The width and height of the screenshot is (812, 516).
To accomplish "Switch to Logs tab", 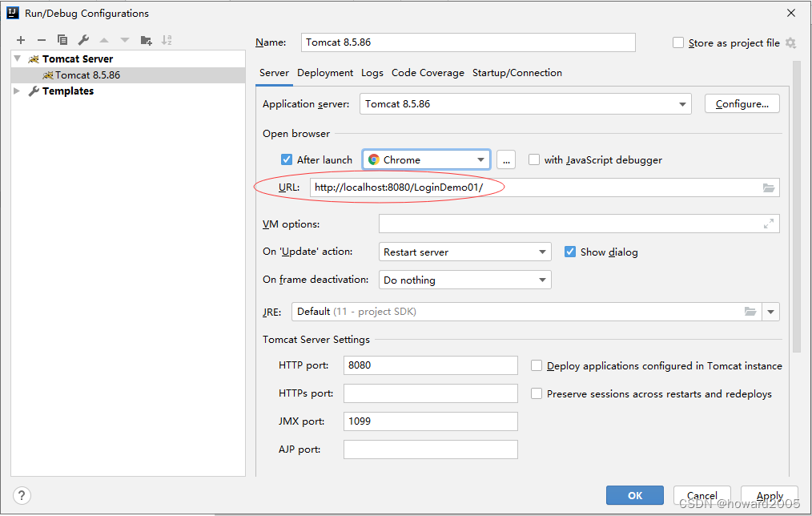I will tap(372, 73).
